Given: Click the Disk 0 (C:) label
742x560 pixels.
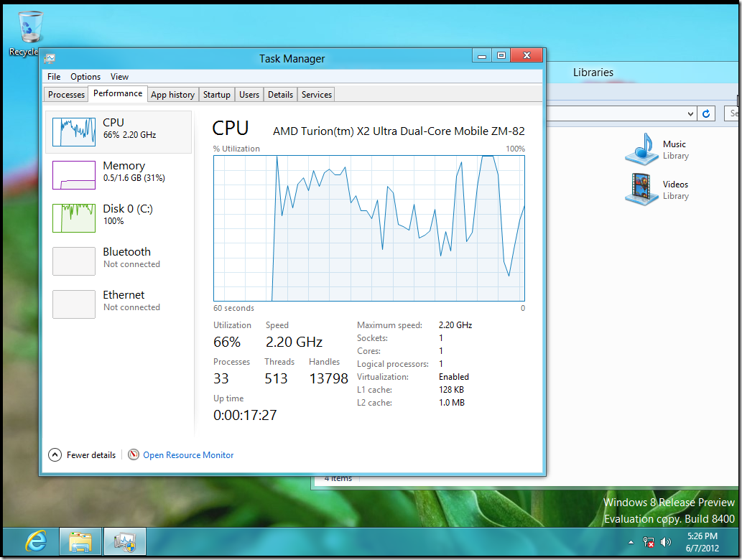Looking at the screenshot, I should (128, 209).
